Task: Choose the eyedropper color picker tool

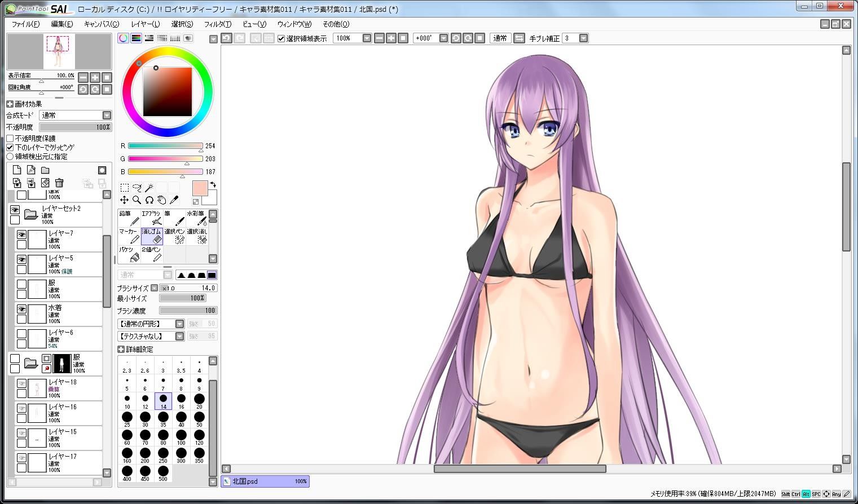Action: [174, 200]
